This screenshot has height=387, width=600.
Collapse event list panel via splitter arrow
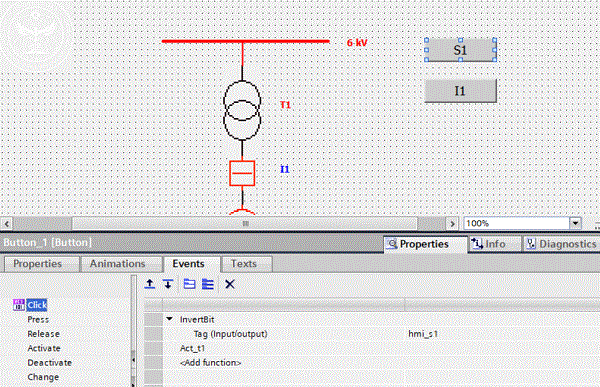click(x=133, y=360)
